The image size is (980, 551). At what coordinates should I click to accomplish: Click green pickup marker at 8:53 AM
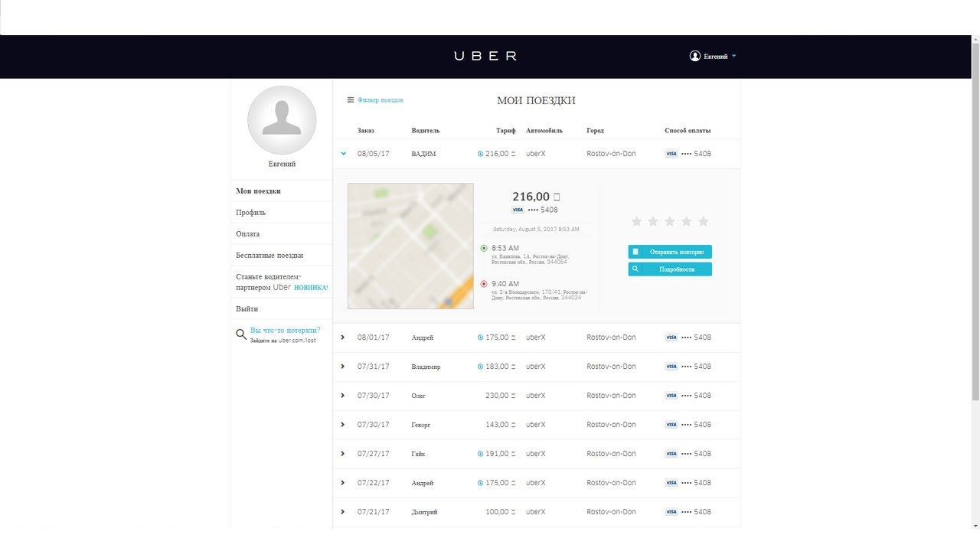coord(484,248)
